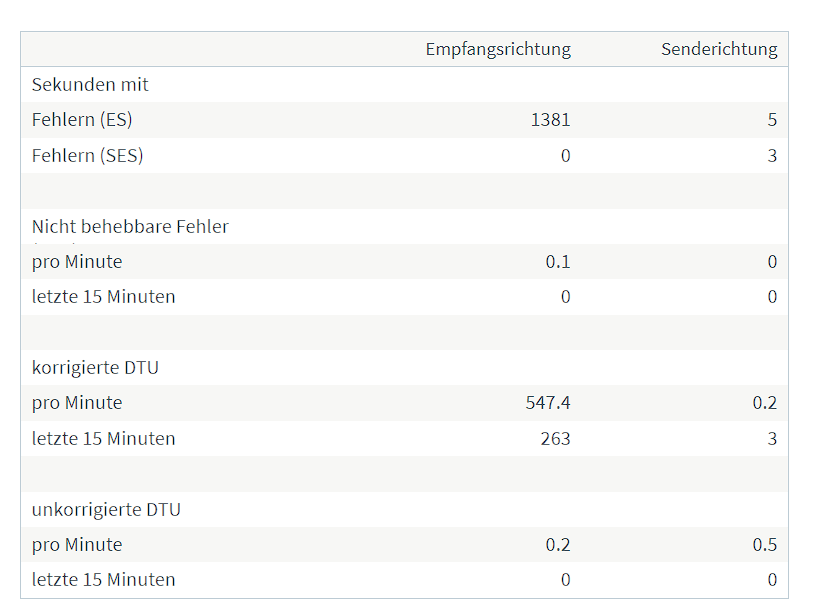The image size is (817, 613).
Task: Select the 547.4 corrected DTU value
Action: 548,403
